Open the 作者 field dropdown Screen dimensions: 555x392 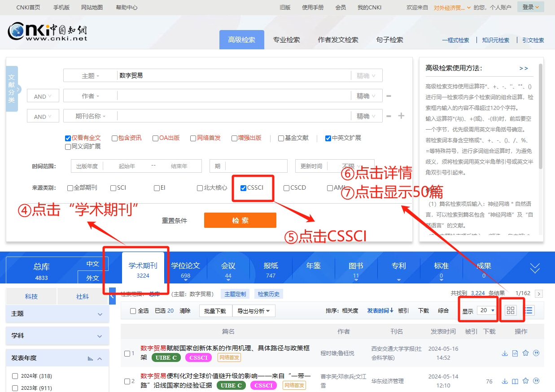pyautogui.click(x=90, y=96)
